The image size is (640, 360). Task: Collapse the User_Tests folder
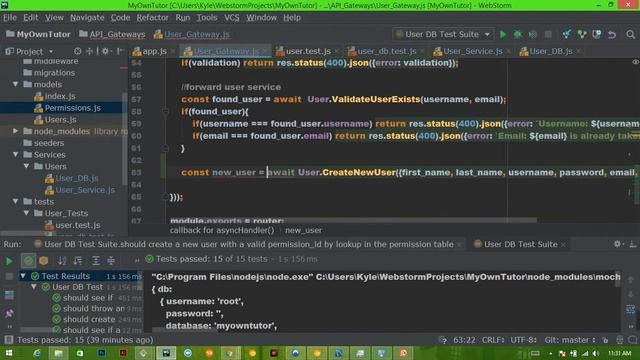point(27,213)
